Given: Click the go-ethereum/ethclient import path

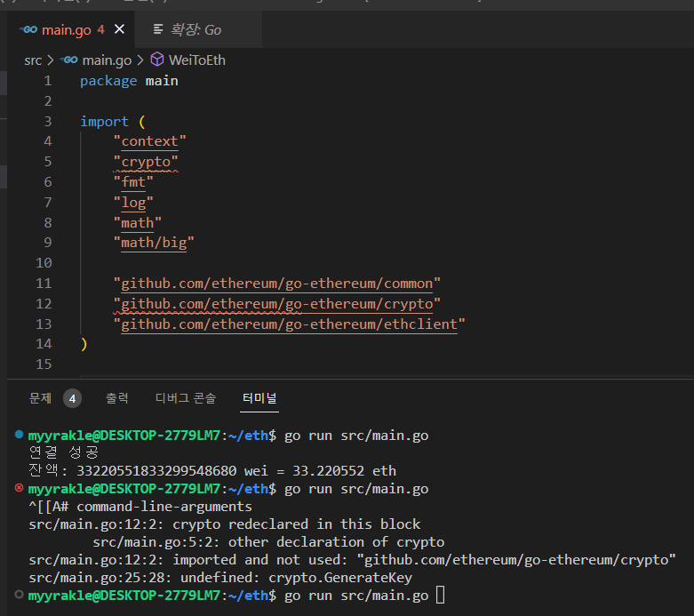Looking at the screenshot, I should pyautogui.click(x=289, y=324).
